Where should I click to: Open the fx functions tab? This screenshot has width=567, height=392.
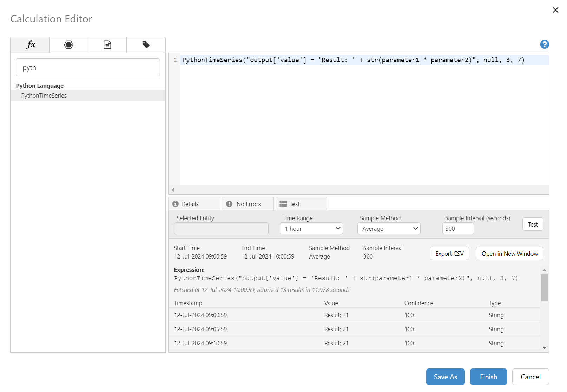tap(30, 45)
